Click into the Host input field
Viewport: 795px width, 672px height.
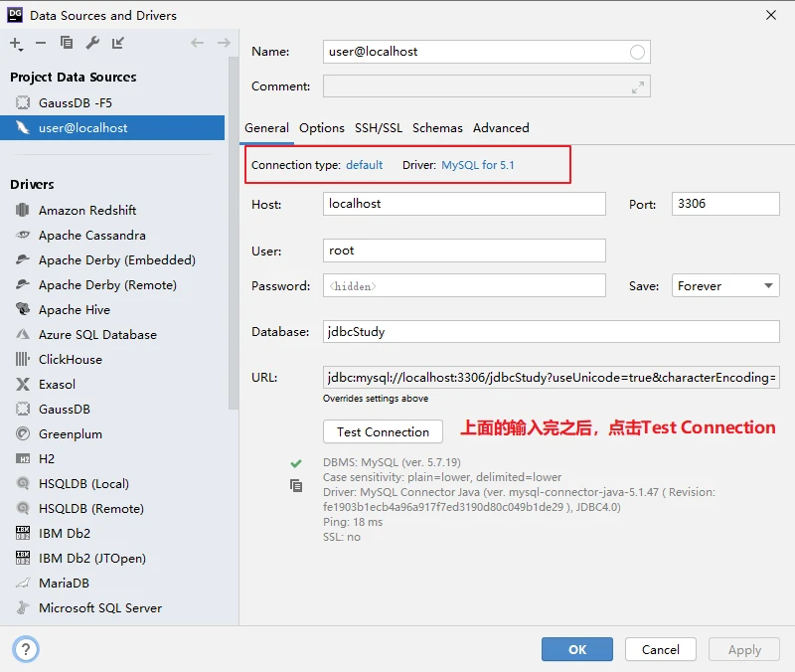pyautogui.click(x=464, y=204)
